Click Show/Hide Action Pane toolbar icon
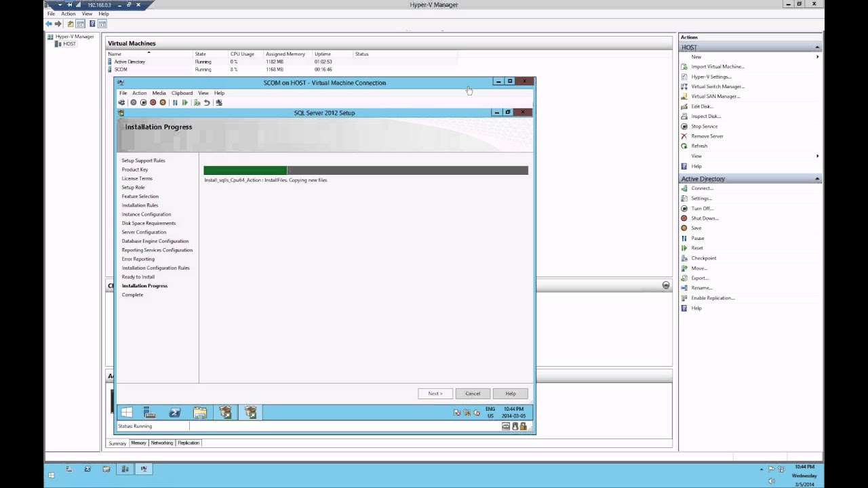The image size is (868, 488). [102, 24]
